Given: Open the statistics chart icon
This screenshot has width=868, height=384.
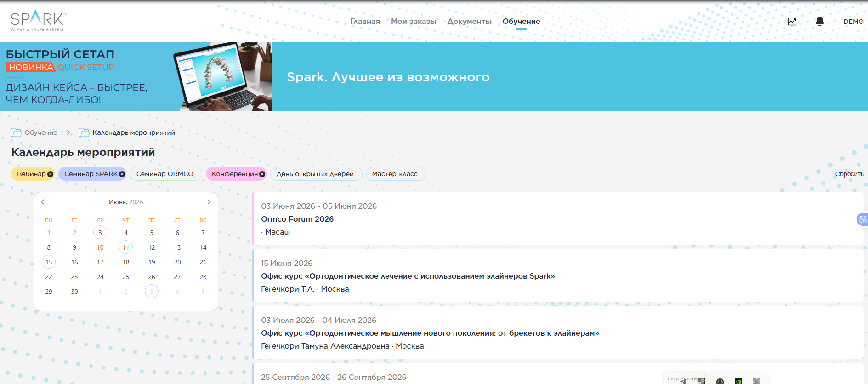Looking at the screenshot, I should 792,22.
